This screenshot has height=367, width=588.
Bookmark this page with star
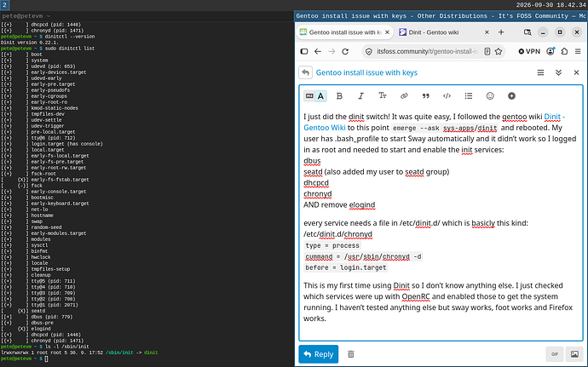tap(499, 51)
